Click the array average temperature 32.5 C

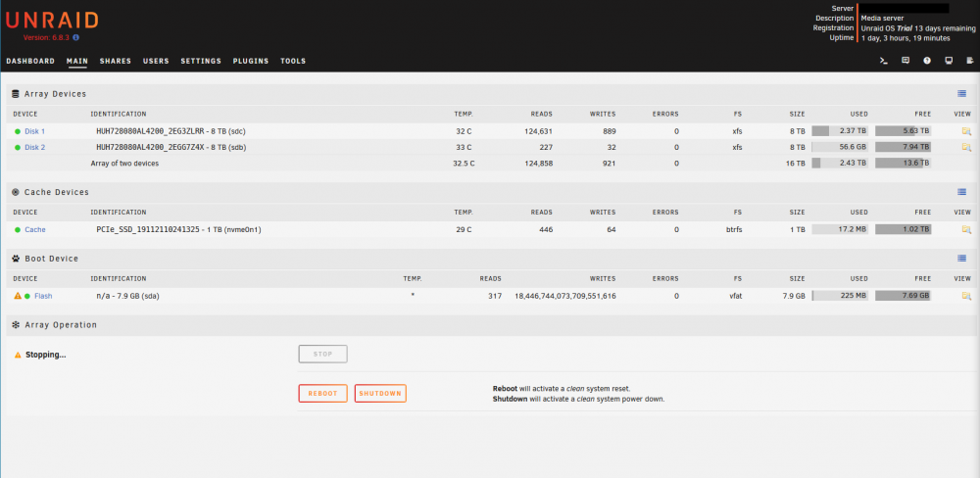click(x=464, y=164)
